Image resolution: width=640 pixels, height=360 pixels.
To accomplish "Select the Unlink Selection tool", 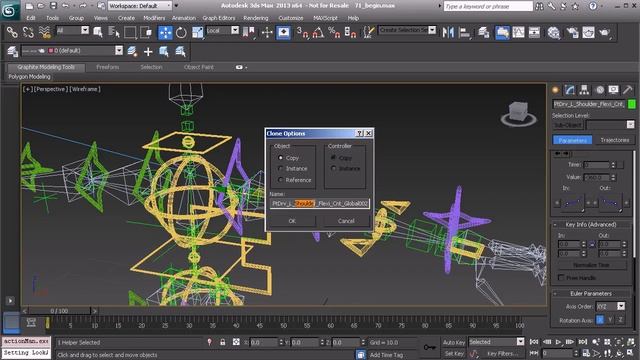I will click(x=28, y=32).
